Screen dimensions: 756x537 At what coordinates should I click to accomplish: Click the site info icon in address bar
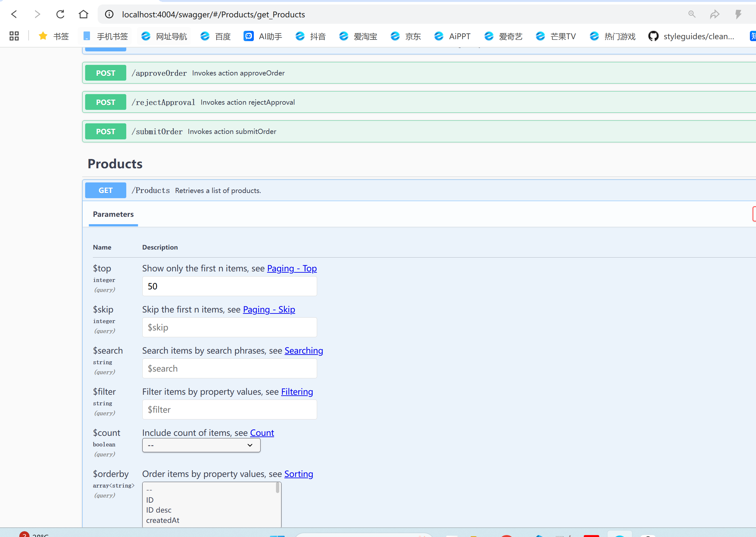coord(109,14)
